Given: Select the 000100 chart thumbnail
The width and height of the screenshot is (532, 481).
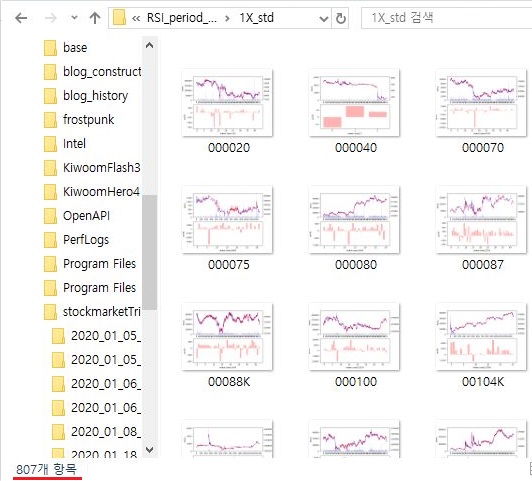Looking at the screenshot, I should coord(354,337).
